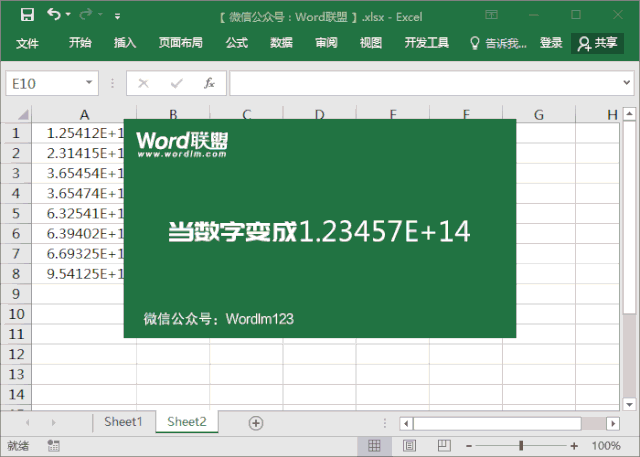The width and height of the screenshot is (640, 457).
Task: Click cell A6 with 6.39402E+1
Action: point(78,233)
